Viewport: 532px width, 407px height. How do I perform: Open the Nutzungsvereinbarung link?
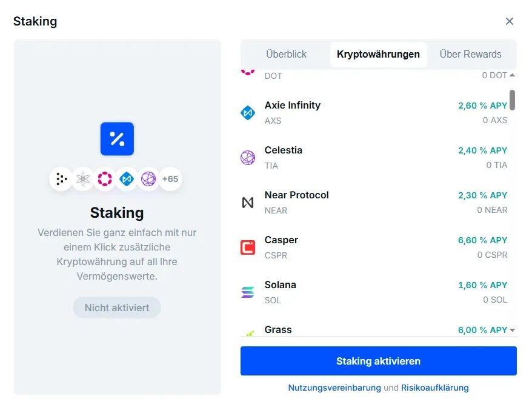pos(334,388)
